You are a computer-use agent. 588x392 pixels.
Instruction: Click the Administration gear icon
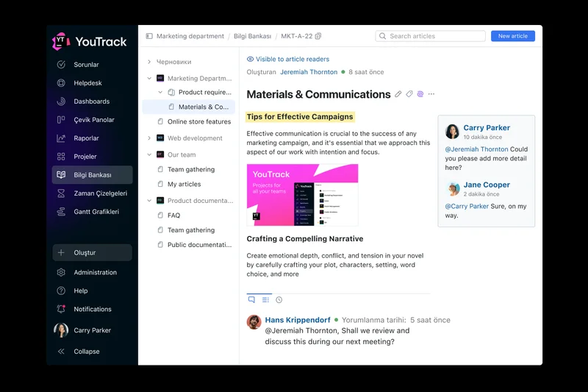pos(61,272)
